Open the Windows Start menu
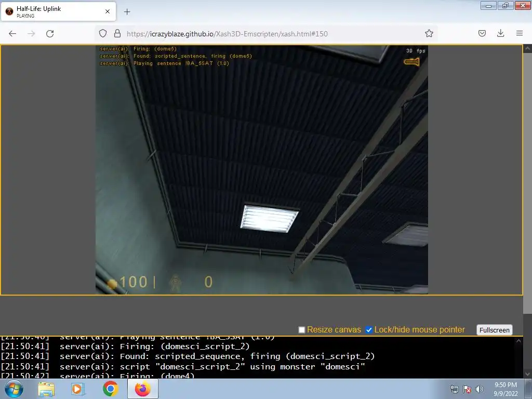 [14, 389]
